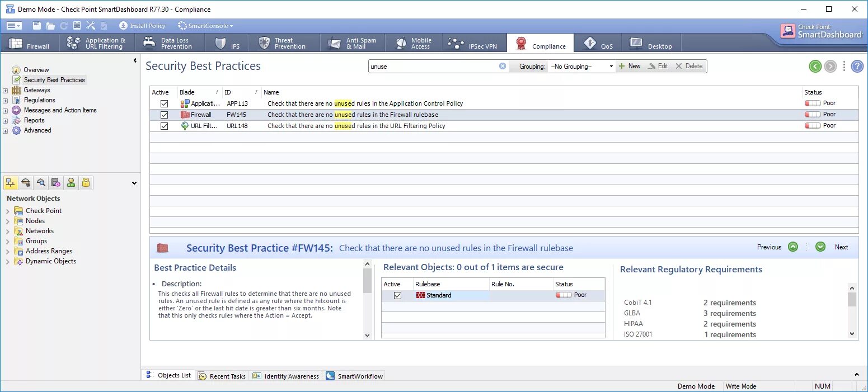
Task: Select Overview in the navigation tree
Action: point(36,70)
